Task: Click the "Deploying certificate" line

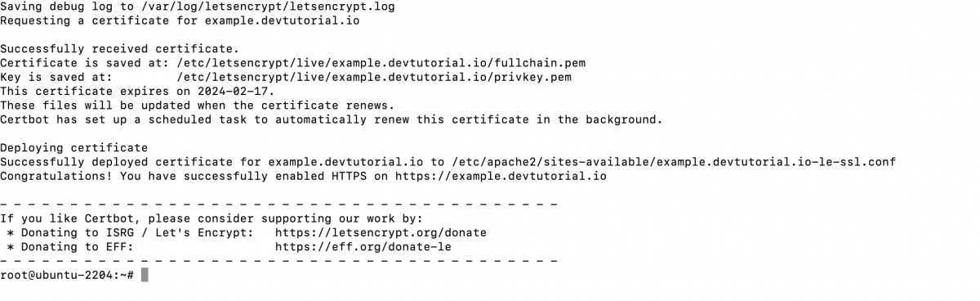Action: pyautogui.click(x=74, y=148)
